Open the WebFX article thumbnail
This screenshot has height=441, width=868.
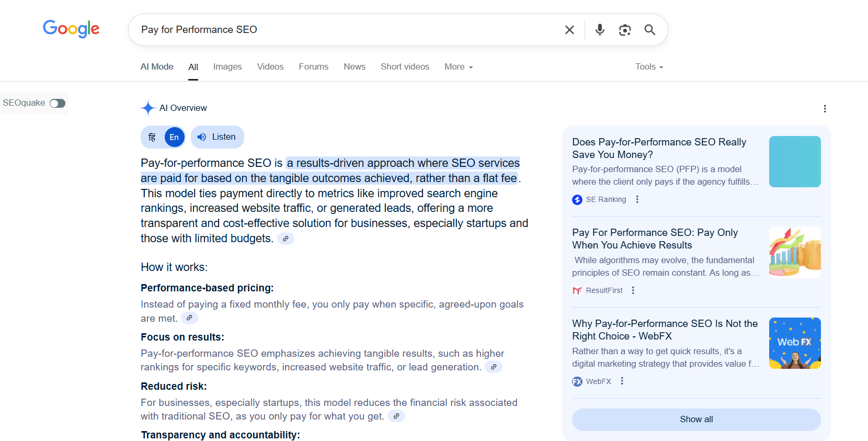794,343
